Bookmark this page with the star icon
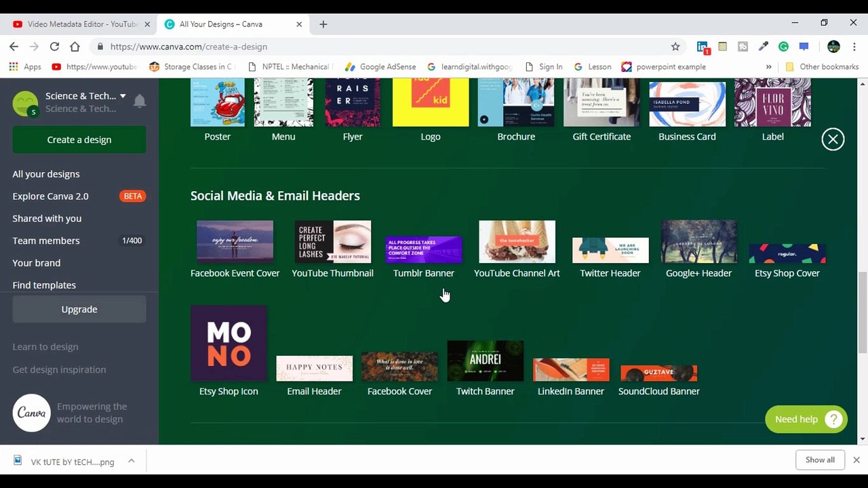The image size is (868, 488). coord(675,47)
